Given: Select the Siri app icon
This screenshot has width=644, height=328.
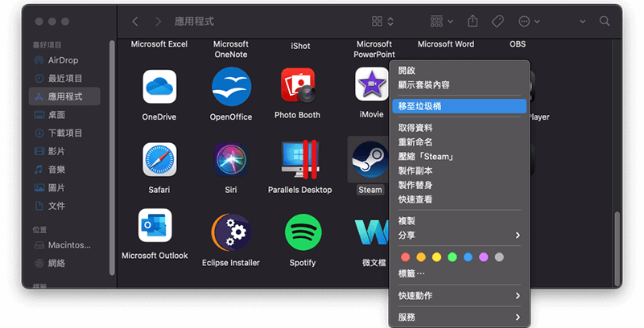Looking at the screenshot, I should tap(231, 159).
